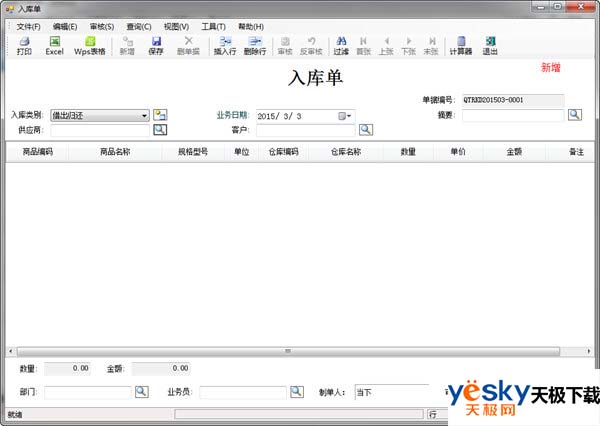
Task: Look up 业务员 with magnifier icon
Action: [297, 392]
